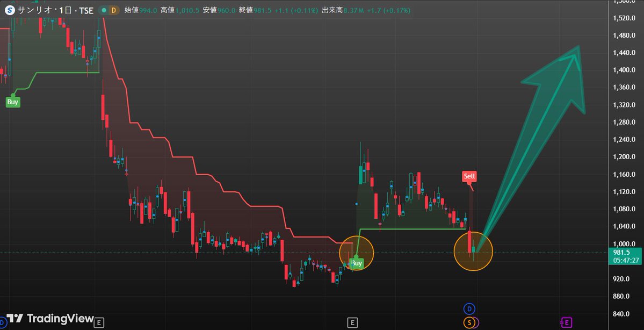Screen dimensions: 644x330
Task: Select the red Sell signal label
Action: click(x=469, y=176)
